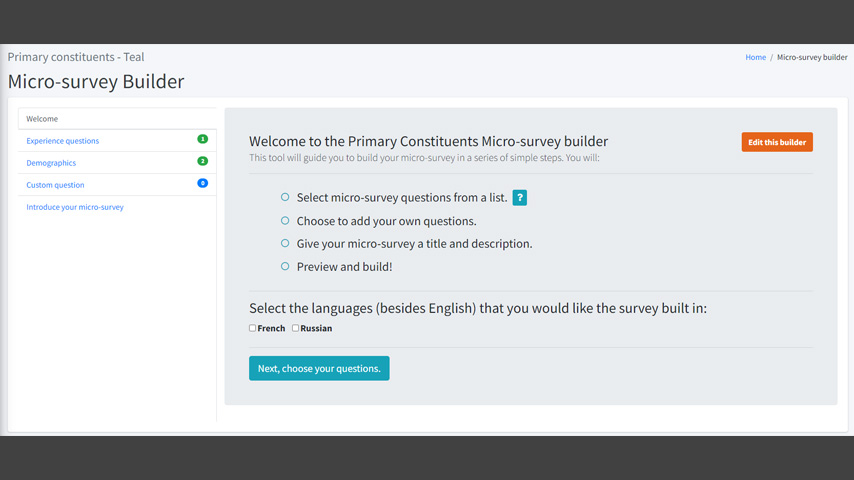Click the blue badge beside Custom question
Screen dimensions: 854x480
click(203, 183)
